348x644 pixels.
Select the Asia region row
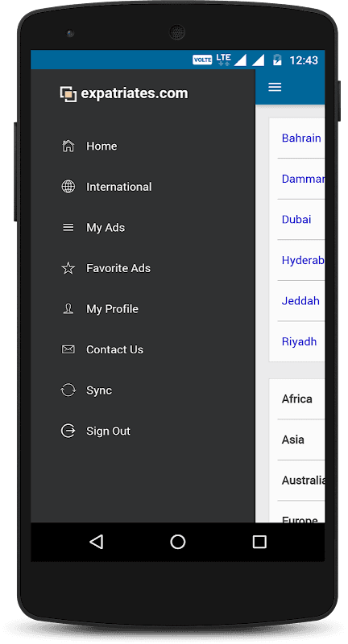click(296, 440)
